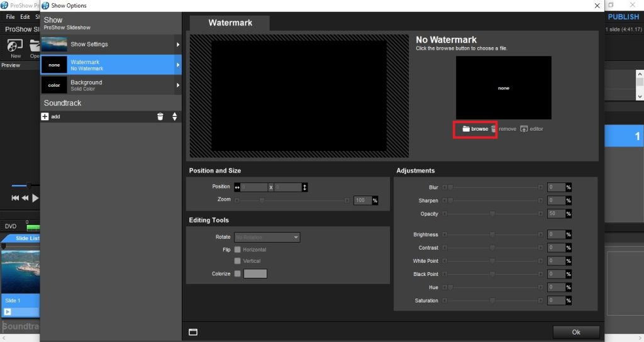Open the Rotate dropdown
This screenshot has height=342, width=644.
[267, 237]
